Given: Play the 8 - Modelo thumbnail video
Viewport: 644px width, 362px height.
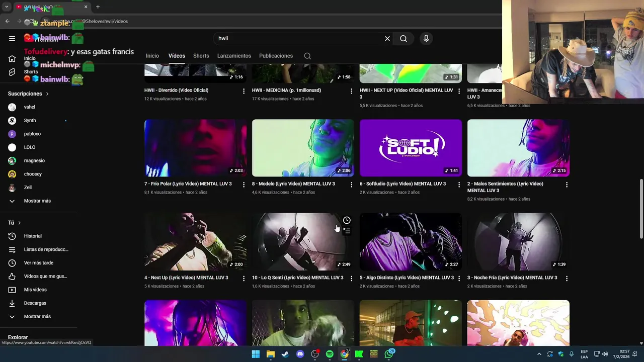Looking at the screenshot, I should click(x=303, y=148).
